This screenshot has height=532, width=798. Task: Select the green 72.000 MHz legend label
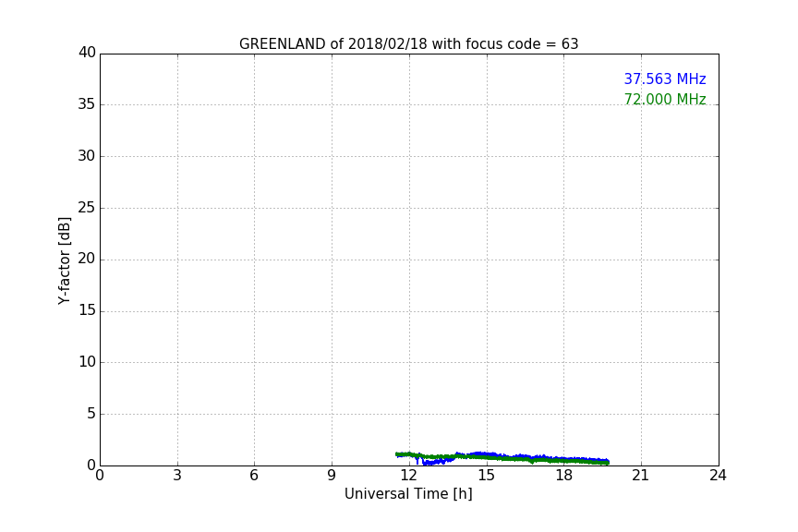665,99
